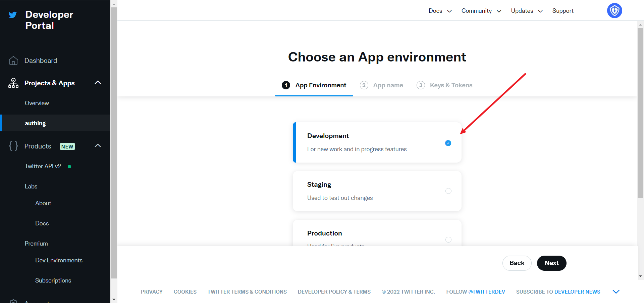This screenshot has height=303, width=644.
Task: Collapse the Products section chevron
Action: (98, 146)
